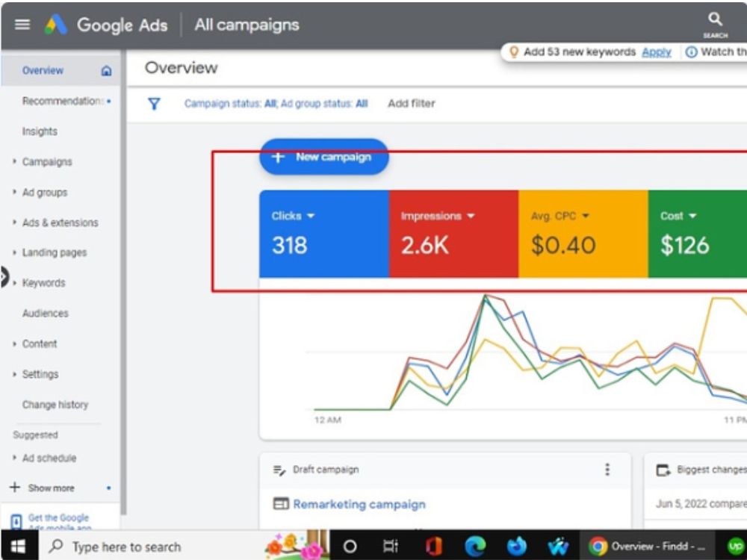
Task: Open Microsoft Edge from the taskbar
Action: [475, 547]
